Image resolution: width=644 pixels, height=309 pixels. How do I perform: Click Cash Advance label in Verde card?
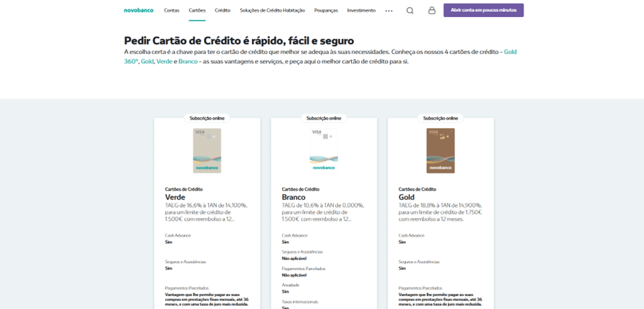178,236
